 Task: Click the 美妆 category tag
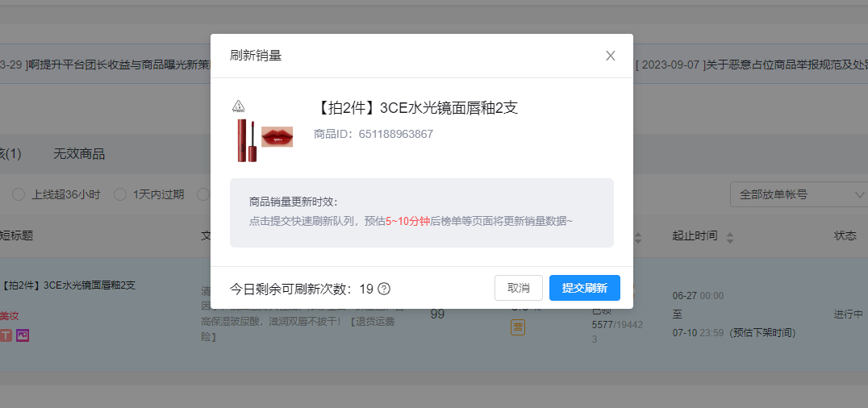tap(10, 316)
